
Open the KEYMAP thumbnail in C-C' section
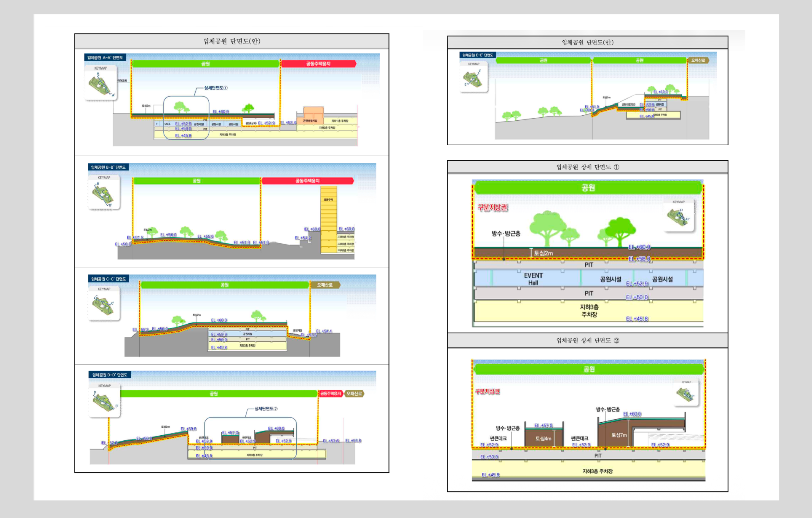(x=104, y=303)
